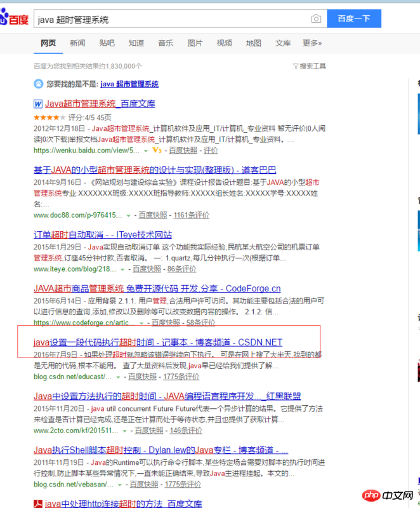Click the star rating of the 文库 result

click(x=49, y=117)
